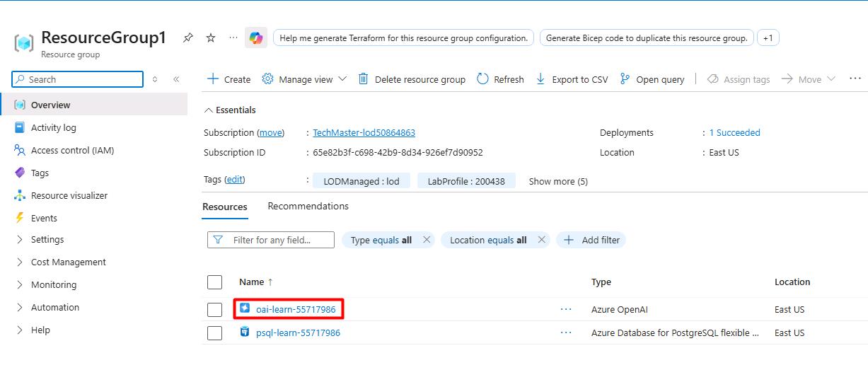Switch to Recommendations tab
Image resolution: width=868 pixels, height=382 pixels.
coord(308,207)
